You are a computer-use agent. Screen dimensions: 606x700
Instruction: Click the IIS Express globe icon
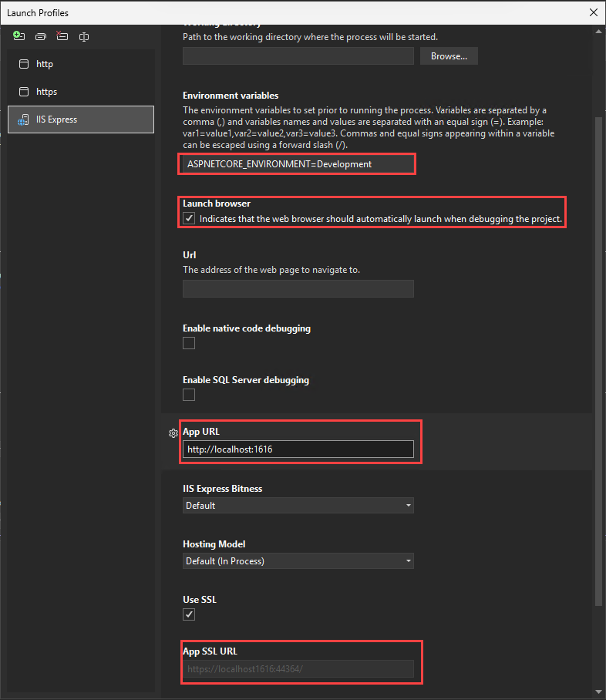[x=23, y=119]
